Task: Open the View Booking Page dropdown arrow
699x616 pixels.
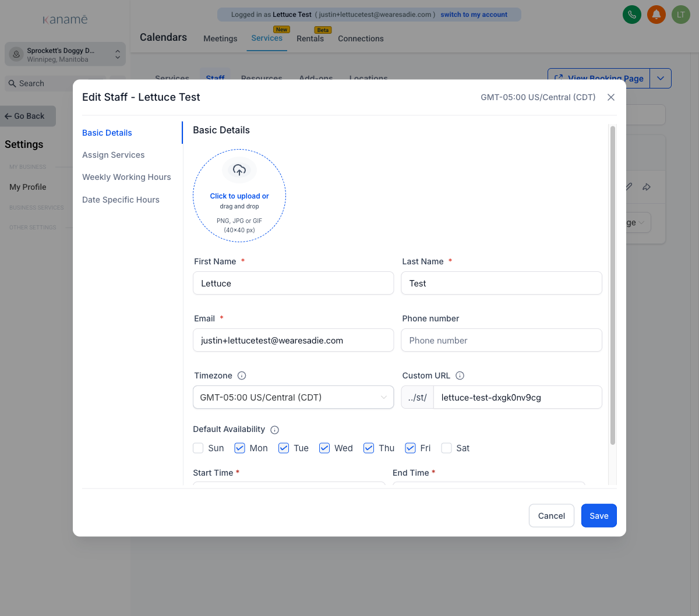Action: (661, 78)
